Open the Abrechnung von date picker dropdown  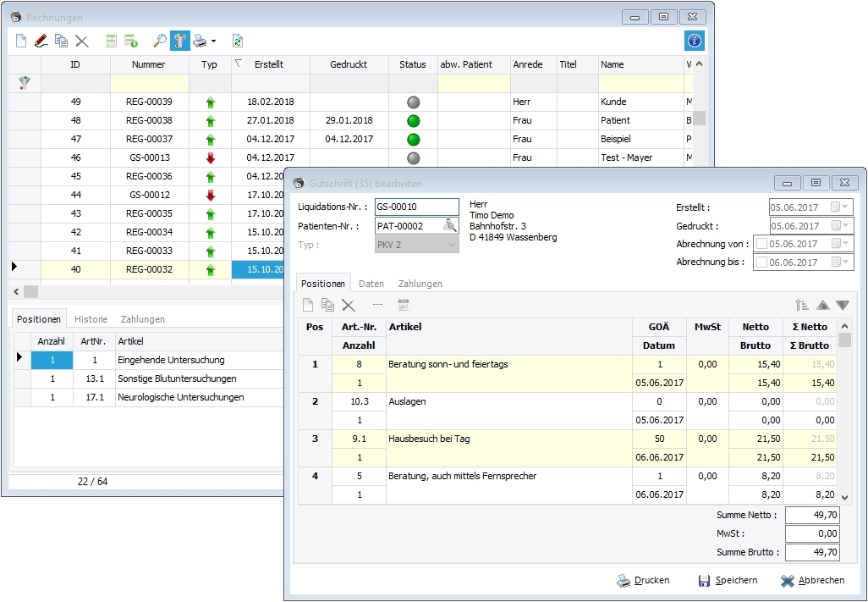(843, 244)
